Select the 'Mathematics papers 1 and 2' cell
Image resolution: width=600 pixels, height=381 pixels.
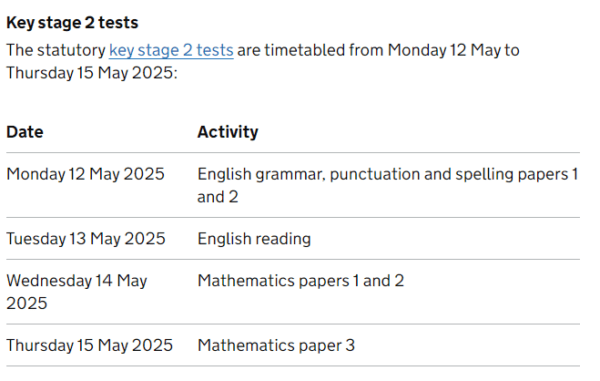point(301,281)
